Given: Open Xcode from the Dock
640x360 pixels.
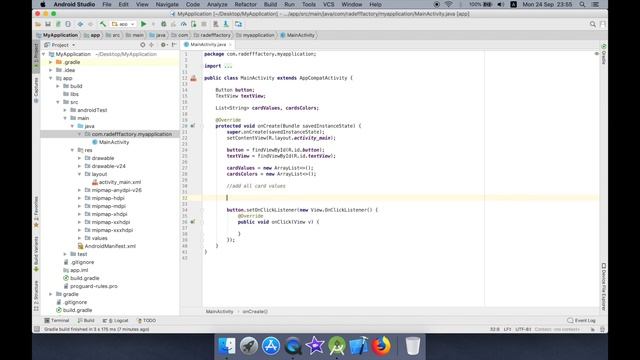Looking at the screenshot, I should click(359, 346).
